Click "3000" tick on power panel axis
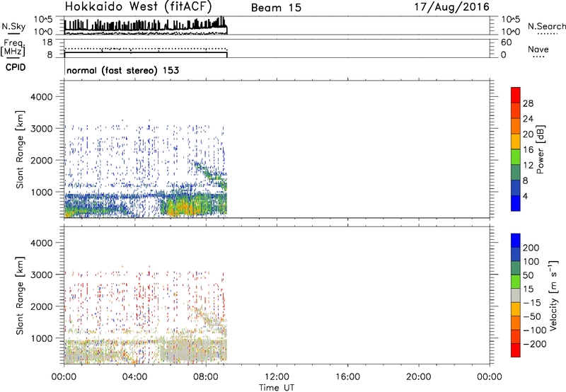 click(41, 129)
